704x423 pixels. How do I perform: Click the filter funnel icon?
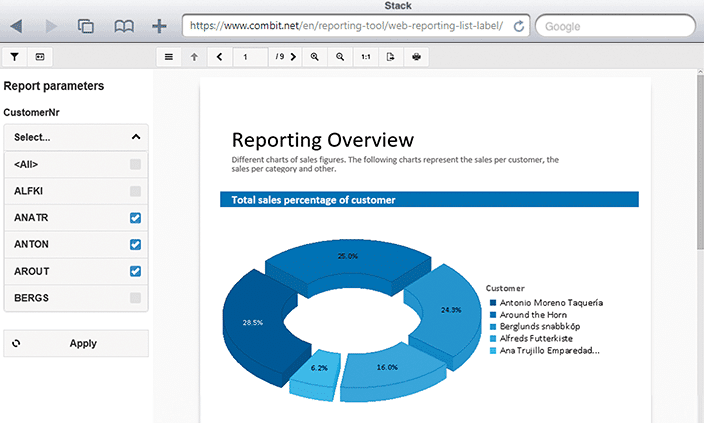[14, 57]
